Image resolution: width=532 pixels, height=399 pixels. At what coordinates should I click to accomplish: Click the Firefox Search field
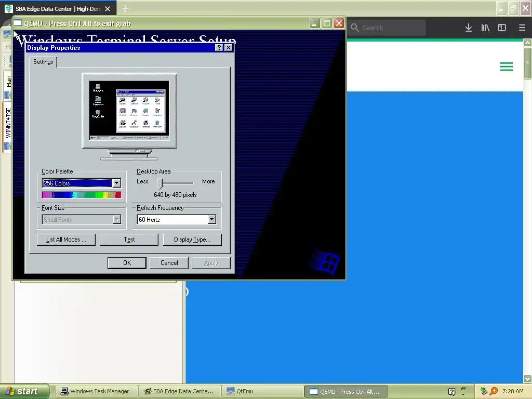click(388, 28)
